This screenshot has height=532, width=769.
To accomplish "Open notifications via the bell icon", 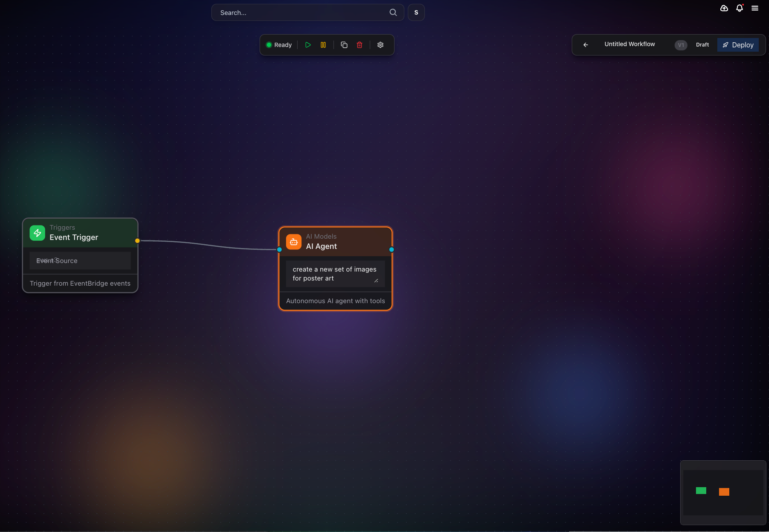I will (x=739, y=8).
